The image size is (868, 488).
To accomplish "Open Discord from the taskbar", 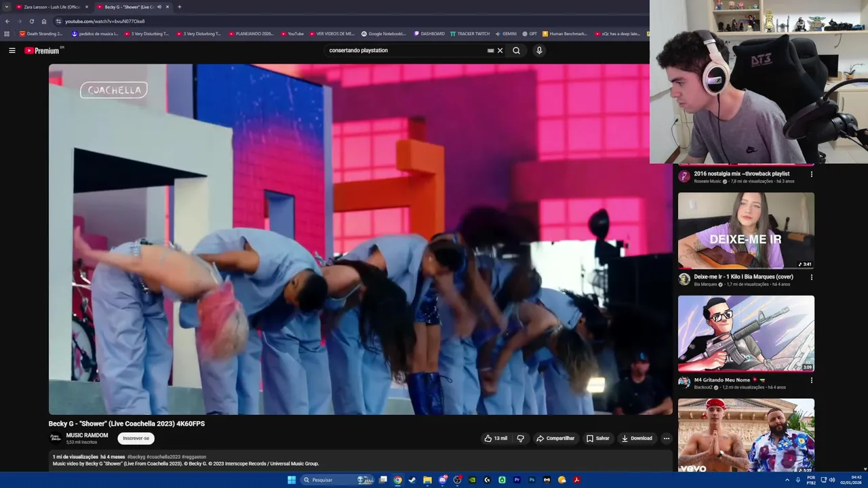I will coord(442,480).
